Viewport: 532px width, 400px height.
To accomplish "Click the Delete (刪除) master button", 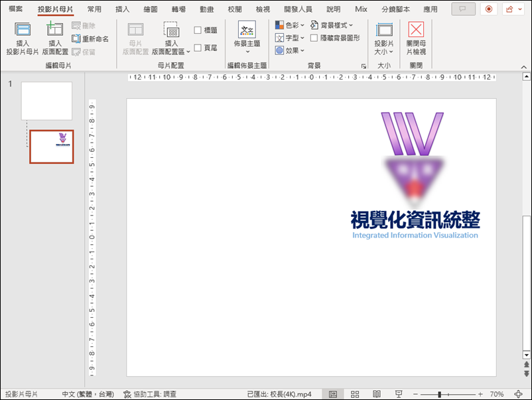I will click(84, 25).
